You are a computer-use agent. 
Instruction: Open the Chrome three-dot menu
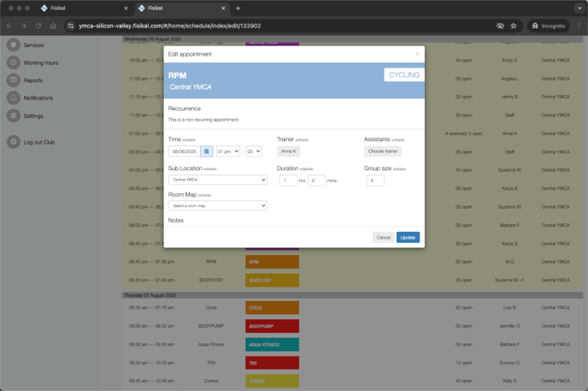pyautogui.click(x=579, y=26)
